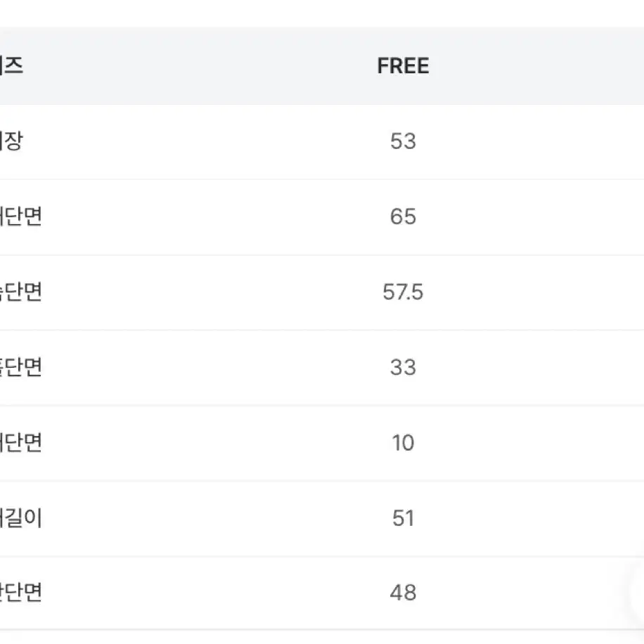Image resolution: width=644 pixels, height=644 pixels.
Task: Click the white blank area above table header
Action: (x=322, y=13)
